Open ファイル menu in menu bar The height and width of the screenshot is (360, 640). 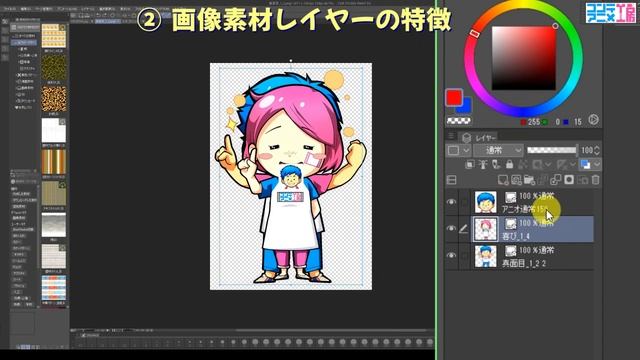click(9, 8)
